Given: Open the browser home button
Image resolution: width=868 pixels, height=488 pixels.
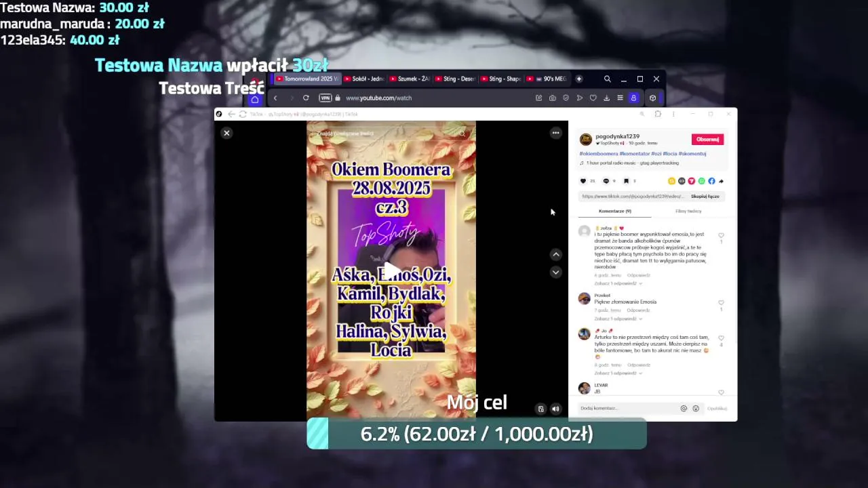Looking at the screenshot, I should [254, 99].
